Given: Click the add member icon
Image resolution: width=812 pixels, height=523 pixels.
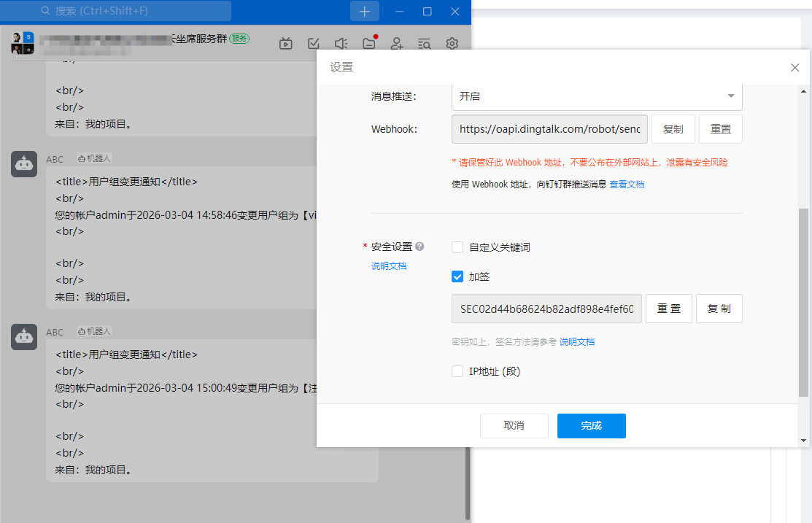Looking at the screenshot, I should (x=397, y=44).
